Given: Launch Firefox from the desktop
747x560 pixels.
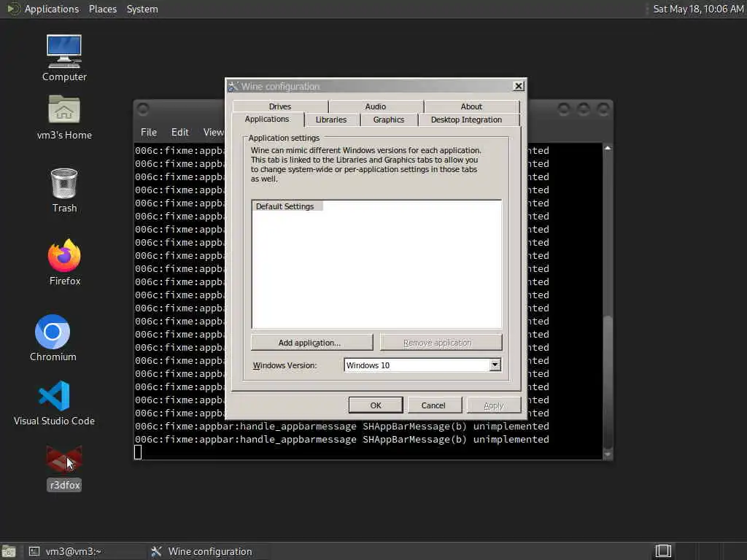Looking at the screenshot, I should [64, 255].
